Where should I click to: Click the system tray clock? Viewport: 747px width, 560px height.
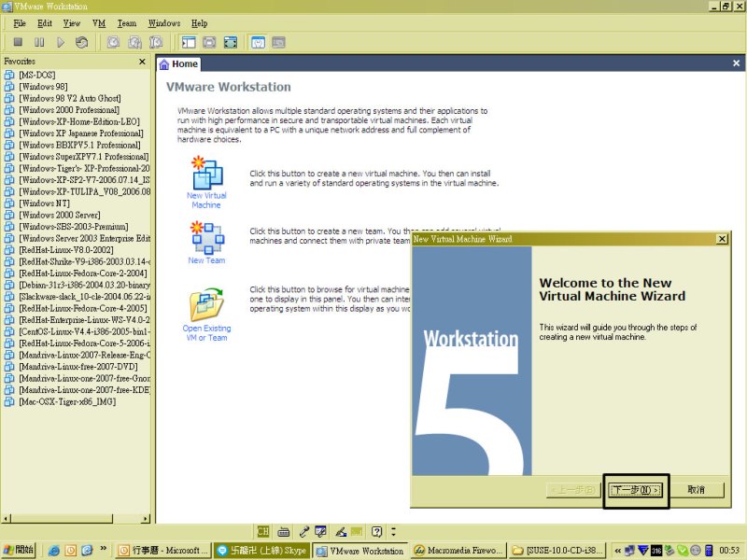tap(729, 551)
